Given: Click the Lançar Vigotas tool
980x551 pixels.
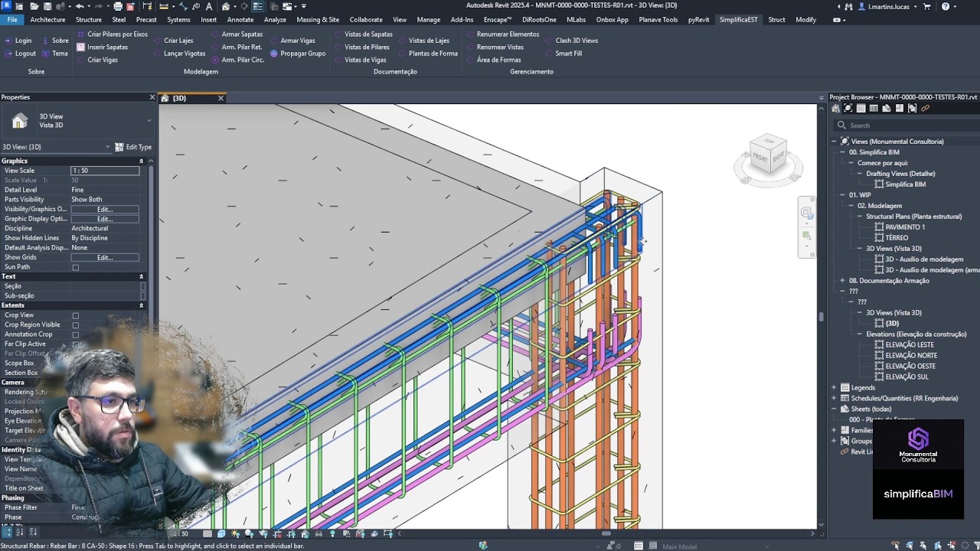Looking at the screenshot, I should point(178,54).
